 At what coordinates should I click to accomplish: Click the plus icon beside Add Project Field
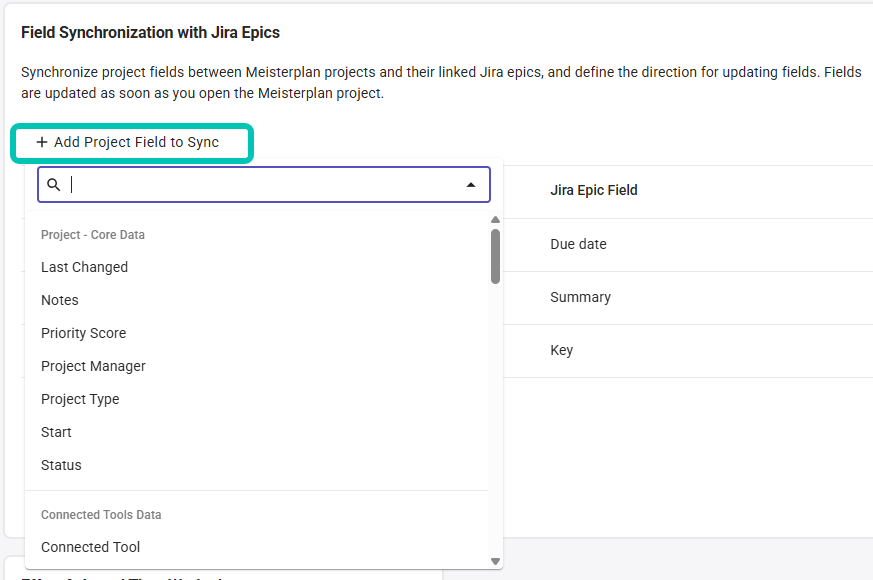42,142
